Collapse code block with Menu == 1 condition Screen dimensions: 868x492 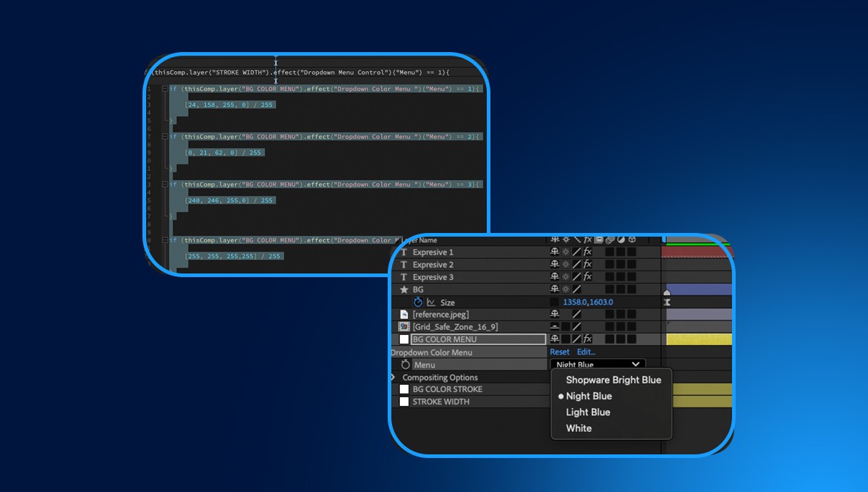pyautogui.click(x=165, y=89)
